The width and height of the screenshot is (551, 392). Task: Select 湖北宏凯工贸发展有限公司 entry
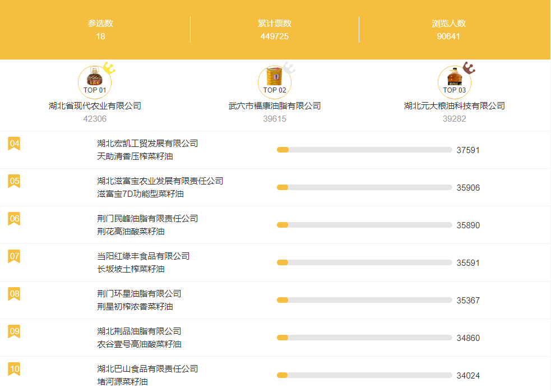147,144
